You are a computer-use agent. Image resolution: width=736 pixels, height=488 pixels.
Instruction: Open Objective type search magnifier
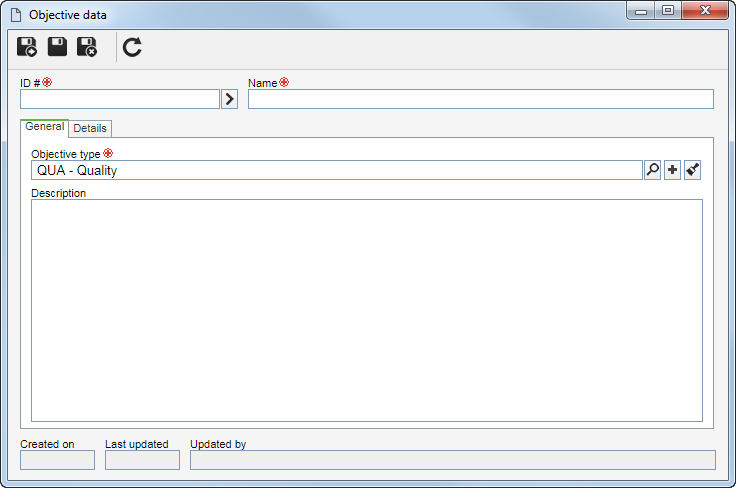pyautogui.click(x=652, y=170)
